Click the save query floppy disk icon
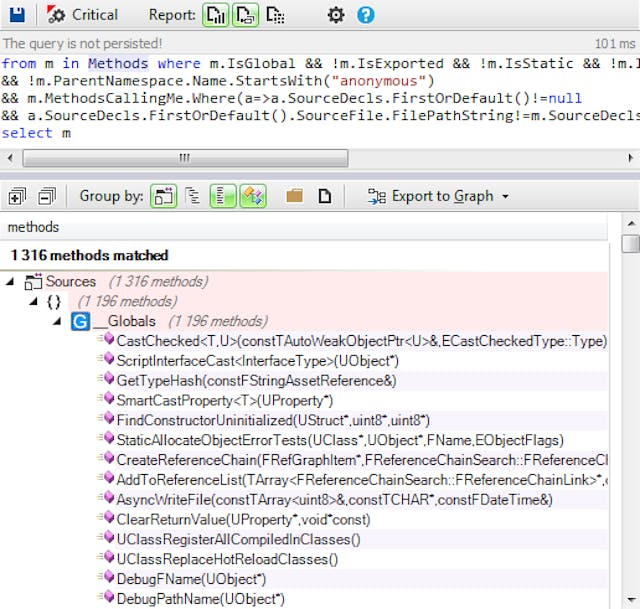 (x=17, y=15)
